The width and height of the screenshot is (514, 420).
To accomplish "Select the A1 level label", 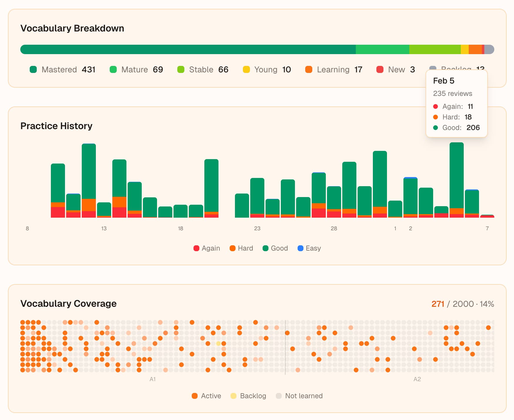I will (152, 379).
